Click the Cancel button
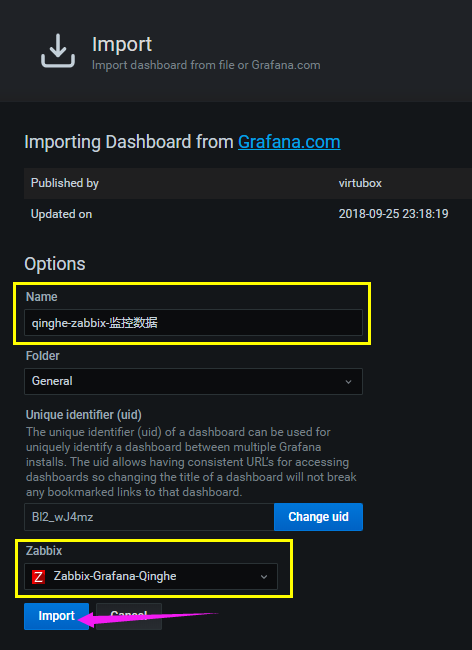This screenshot has width=472, height=650. click(x=129, y=616)
